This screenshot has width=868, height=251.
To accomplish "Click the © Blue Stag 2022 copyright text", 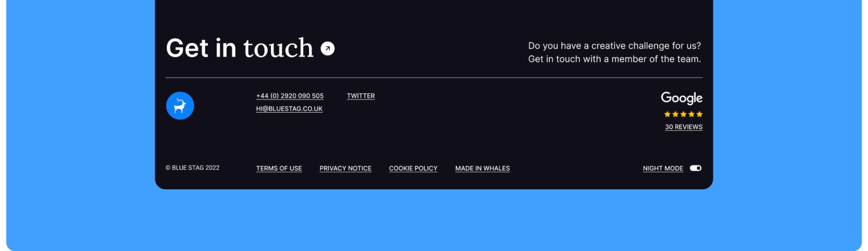I will tap(193, 168).
